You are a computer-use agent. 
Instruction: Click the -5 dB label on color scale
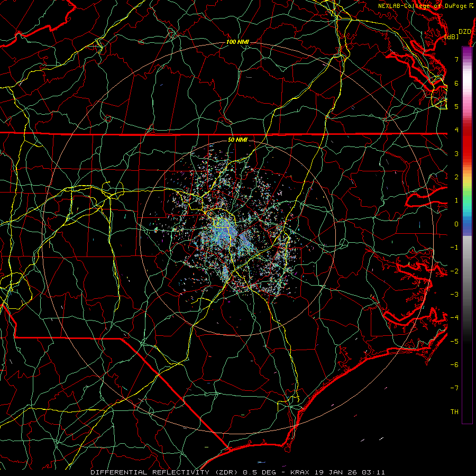[454, 342]
